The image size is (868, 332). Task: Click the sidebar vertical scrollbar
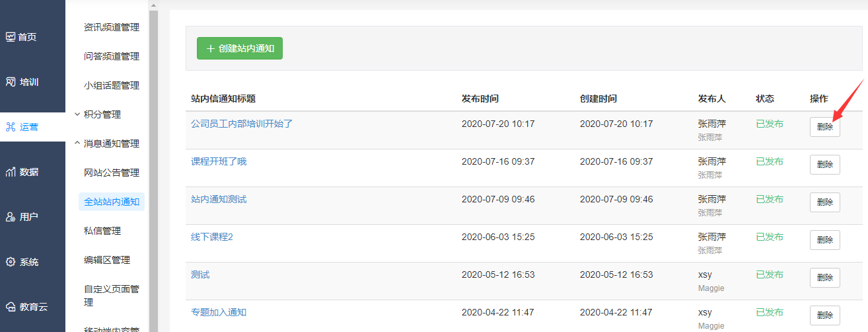[153, 165]
